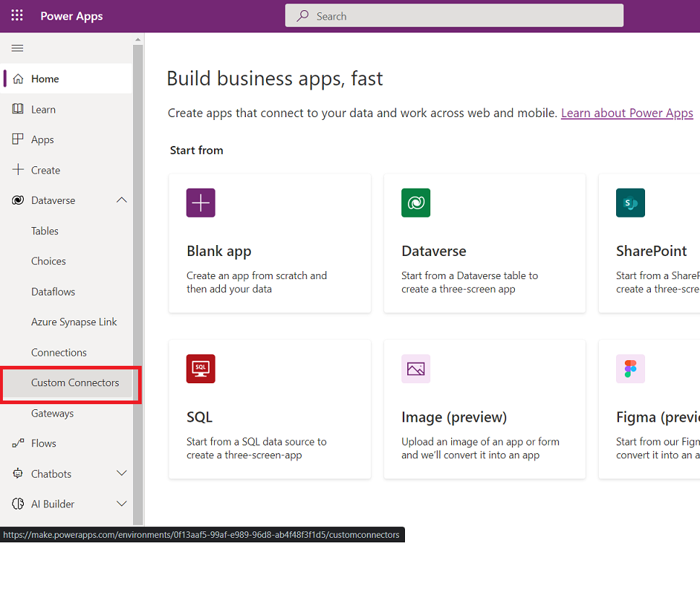Click the green Dataverse card icon
Viewport: 700px width, 595px height.
tap(416, 203)
